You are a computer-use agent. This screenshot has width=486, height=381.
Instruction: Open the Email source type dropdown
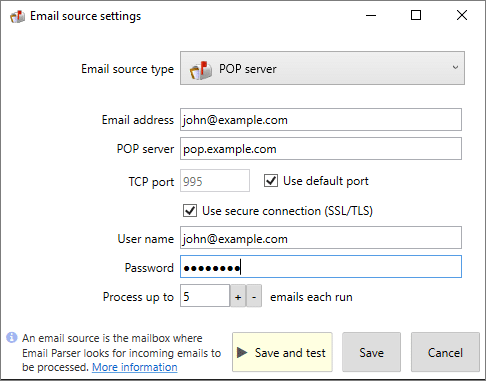coord(322,68)
